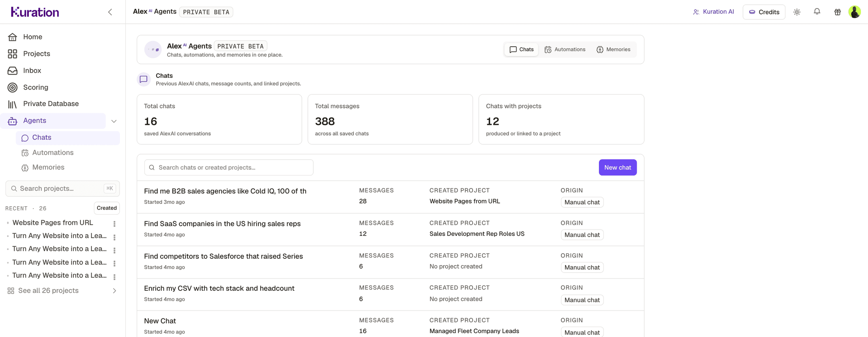868x337 pixels.
Task: Switch to the Automations tab in header
Action: (565, 49)
